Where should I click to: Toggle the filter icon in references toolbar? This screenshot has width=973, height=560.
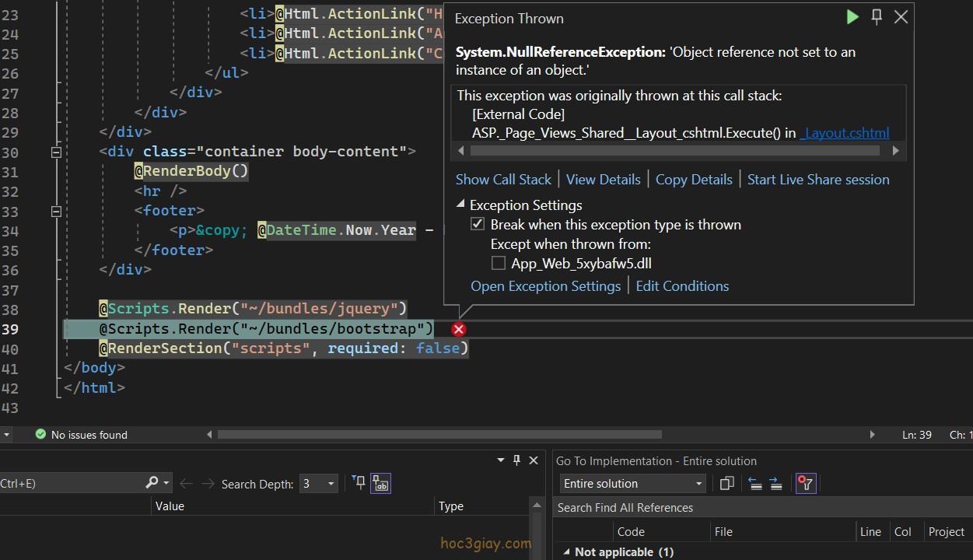point(805,484)
